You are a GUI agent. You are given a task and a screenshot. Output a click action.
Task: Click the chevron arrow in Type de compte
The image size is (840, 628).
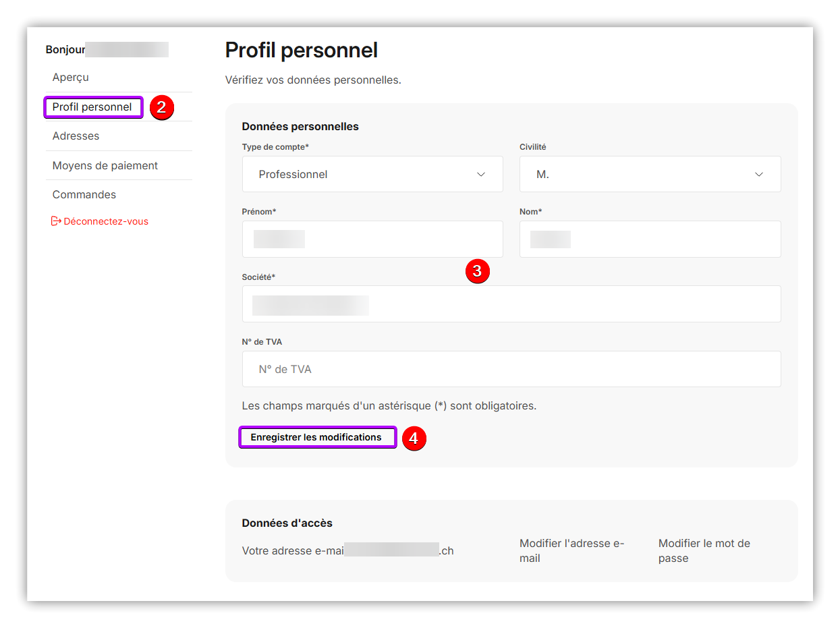(x=481, y=175)
